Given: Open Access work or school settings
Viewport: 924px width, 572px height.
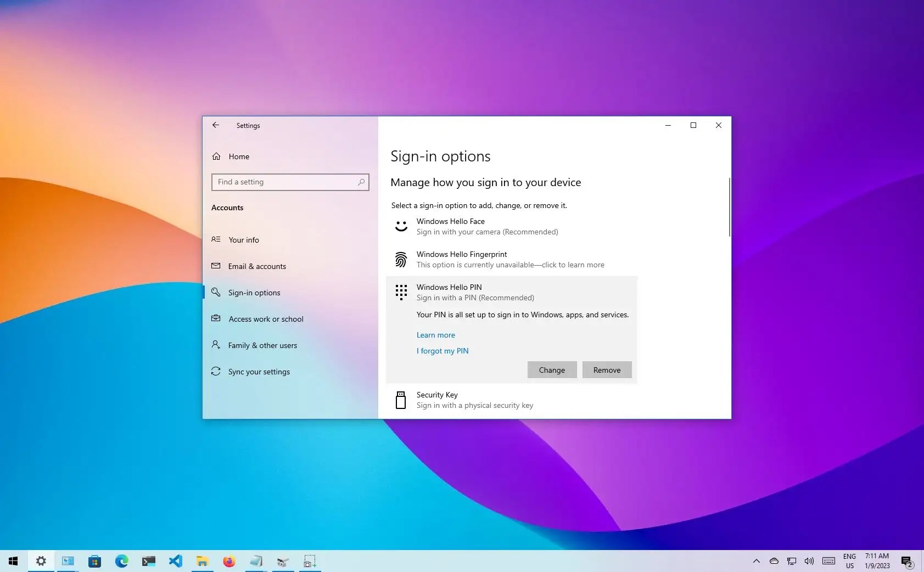Looking at the screenshot, I should [266, 319].
